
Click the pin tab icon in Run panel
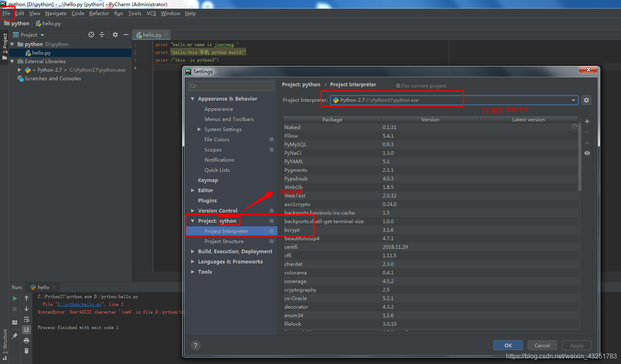pyautogui.click(x=15, y=336)
